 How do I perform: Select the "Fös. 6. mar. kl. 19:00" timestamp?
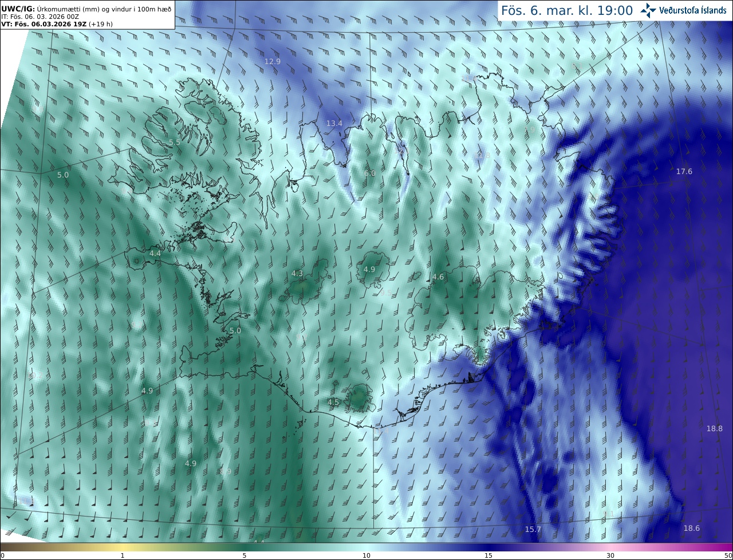pos(567,10)
